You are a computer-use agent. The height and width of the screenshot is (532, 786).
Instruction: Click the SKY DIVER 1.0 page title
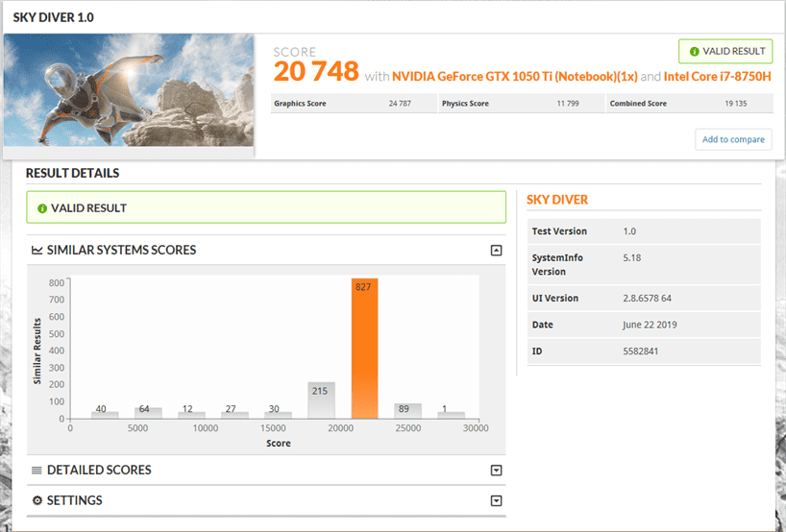[53, 17]
